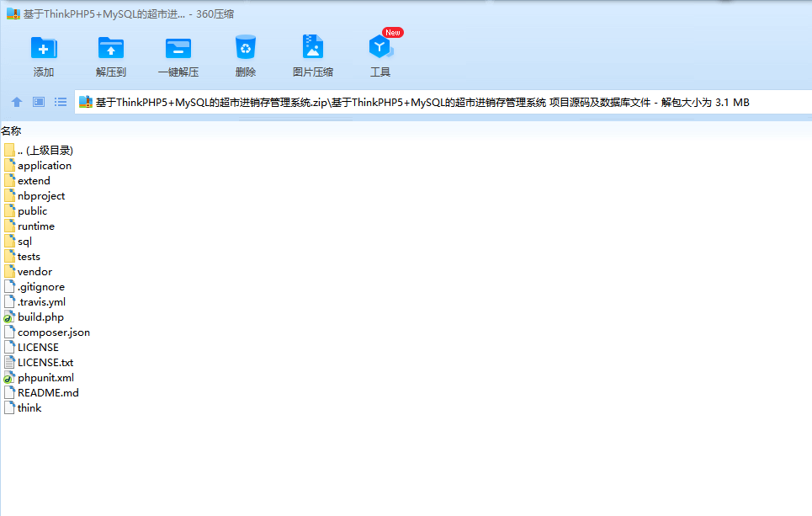Select the extend folder
Screen dimensions: 812x516
27,181
